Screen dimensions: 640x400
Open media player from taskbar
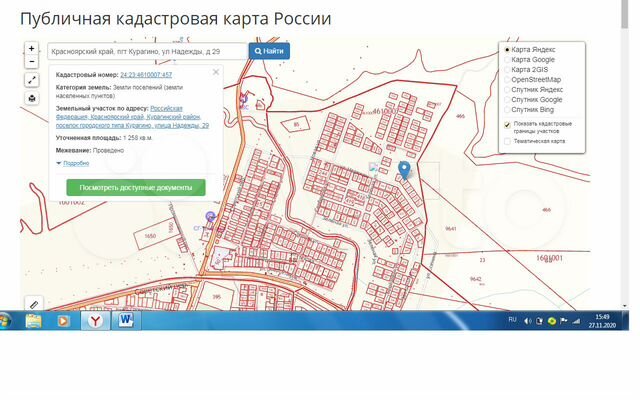[x=63, y=321]
